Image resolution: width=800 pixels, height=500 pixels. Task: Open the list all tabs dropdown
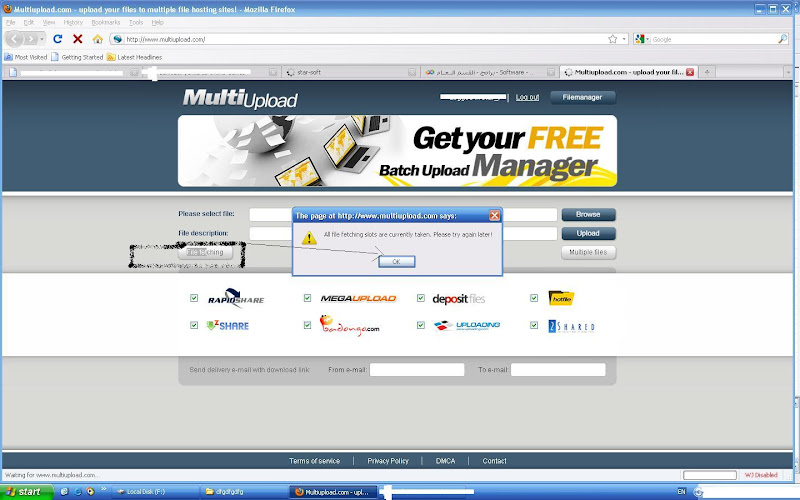point(788,72)
